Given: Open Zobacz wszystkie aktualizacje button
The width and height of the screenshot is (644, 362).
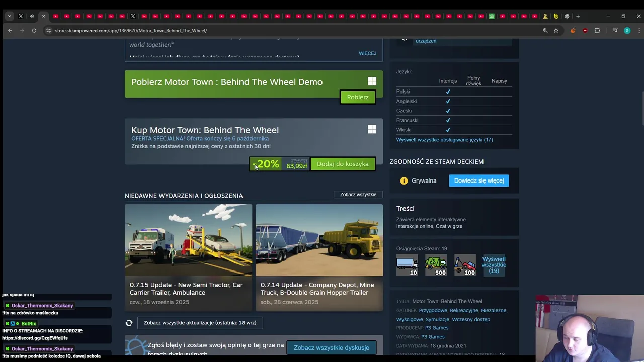Looking at the screenshot, I should pos(200,323).
